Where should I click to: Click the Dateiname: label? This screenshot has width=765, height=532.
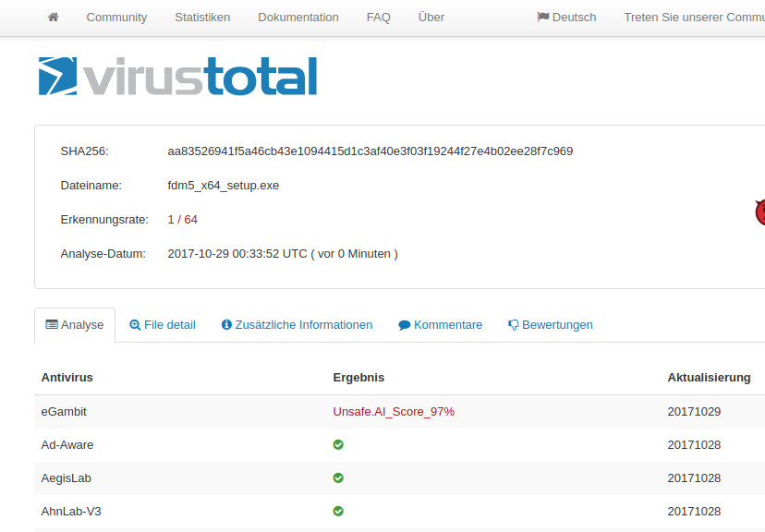tap(91, 186)
